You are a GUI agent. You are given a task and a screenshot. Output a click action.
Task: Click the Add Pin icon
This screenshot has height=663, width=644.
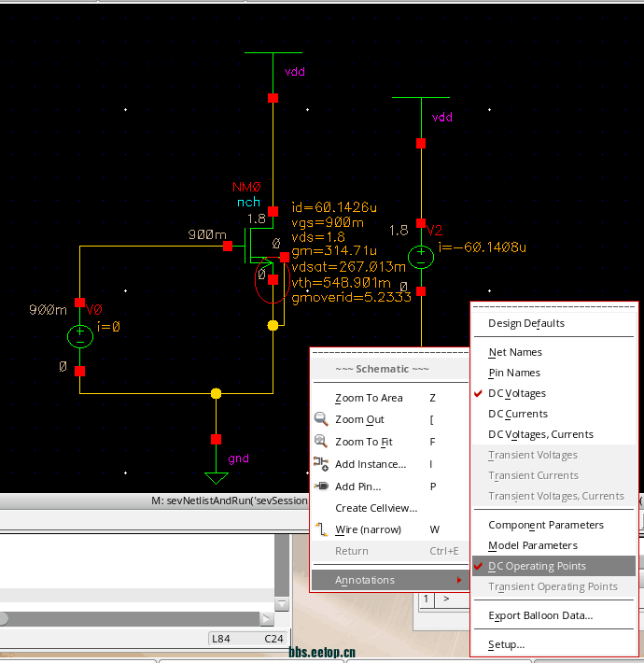[321, 486]
